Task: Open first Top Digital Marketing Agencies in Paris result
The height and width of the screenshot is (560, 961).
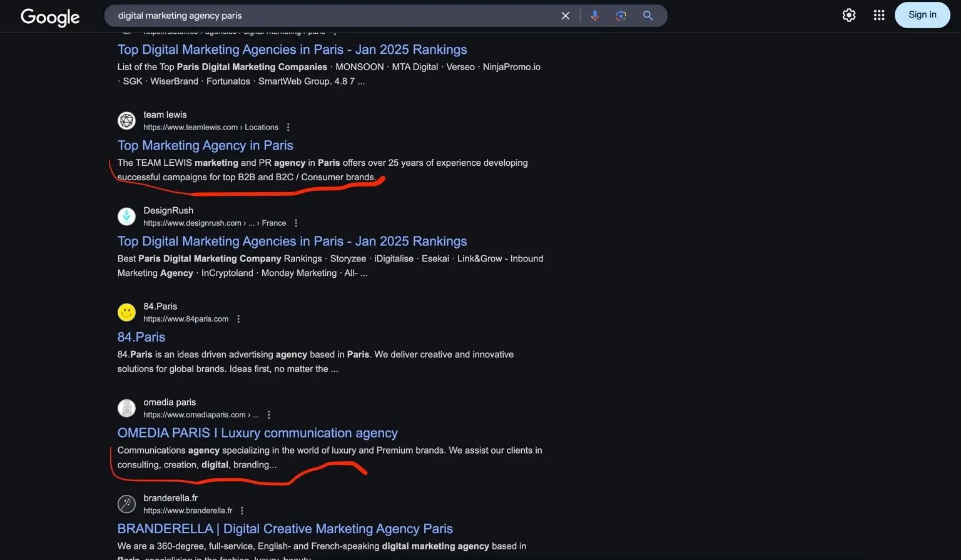Action: [x=292, y=49]
